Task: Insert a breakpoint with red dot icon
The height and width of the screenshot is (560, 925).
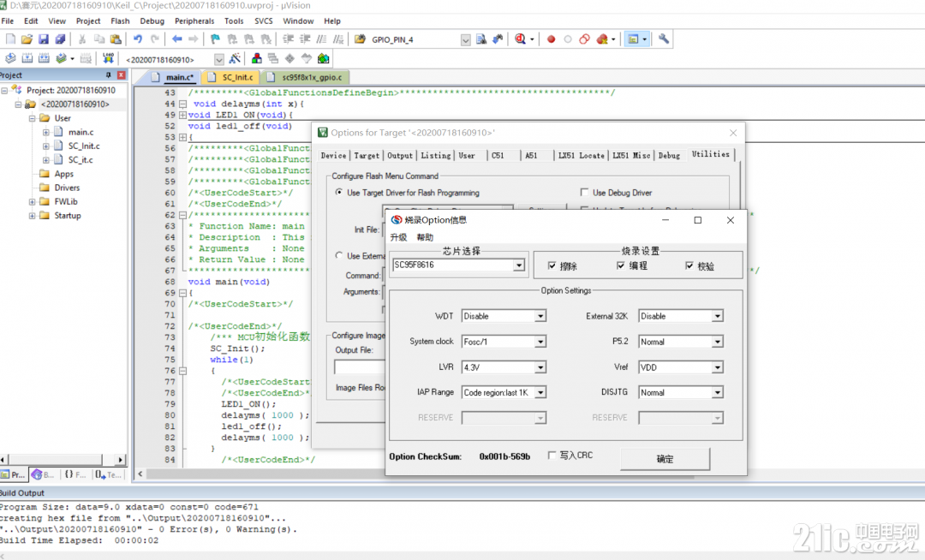Action: click(x=551, y=39)
